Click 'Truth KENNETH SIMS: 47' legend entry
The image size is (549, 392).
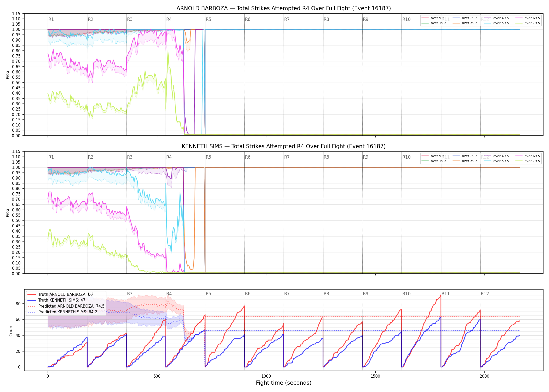coord(56,300)
